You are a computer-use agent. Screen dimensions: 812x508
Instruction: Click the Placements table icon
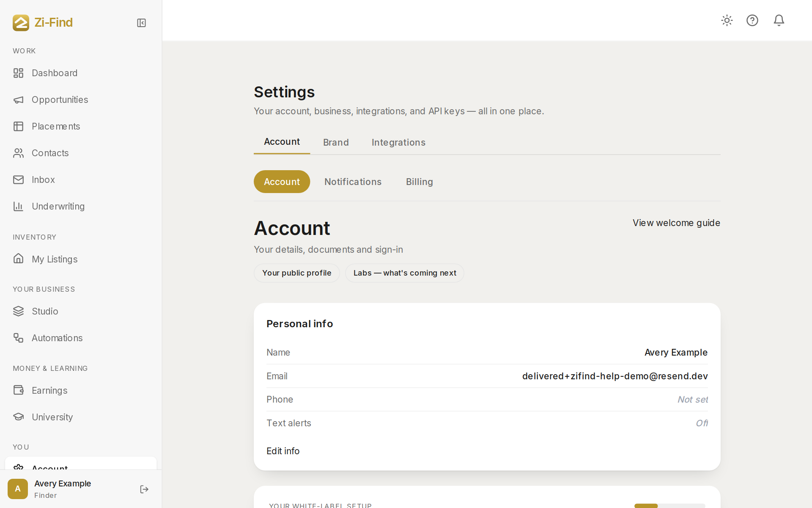click(x=18, y=127)
